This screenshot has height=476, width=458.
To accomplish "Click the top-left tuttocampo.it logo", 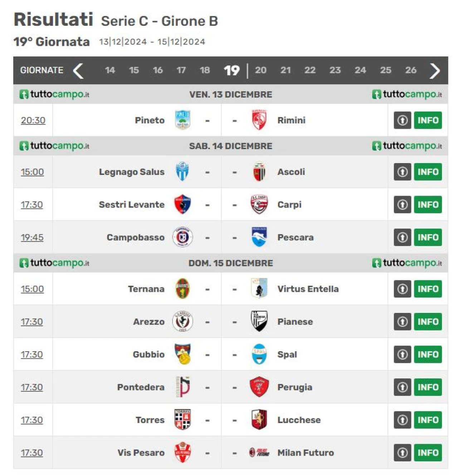I will click(54, 94).
